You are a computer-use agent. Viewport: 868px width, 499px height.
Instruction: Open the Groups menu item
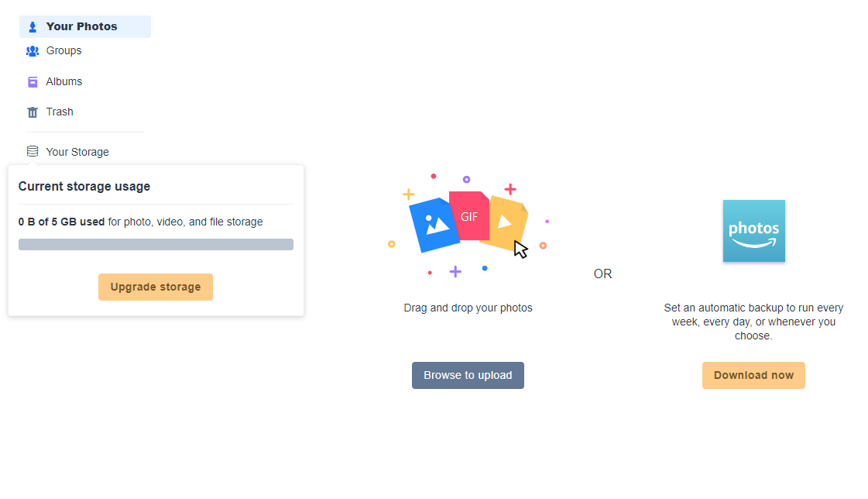click(63, 50)
